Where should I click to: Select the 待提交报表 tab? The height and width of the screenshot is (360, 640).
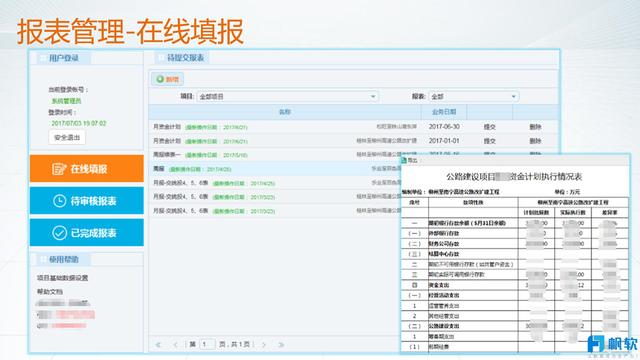click(x=182, y=58)
